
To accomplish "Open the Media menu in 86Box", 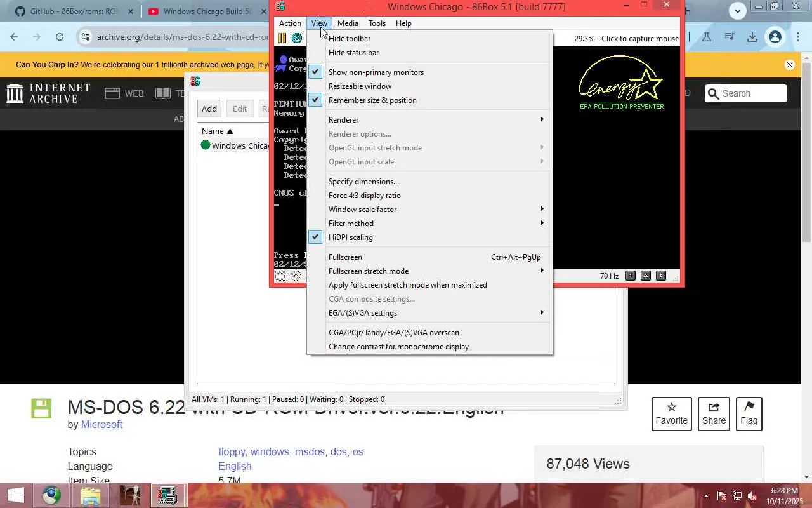I will coord(348,23).
